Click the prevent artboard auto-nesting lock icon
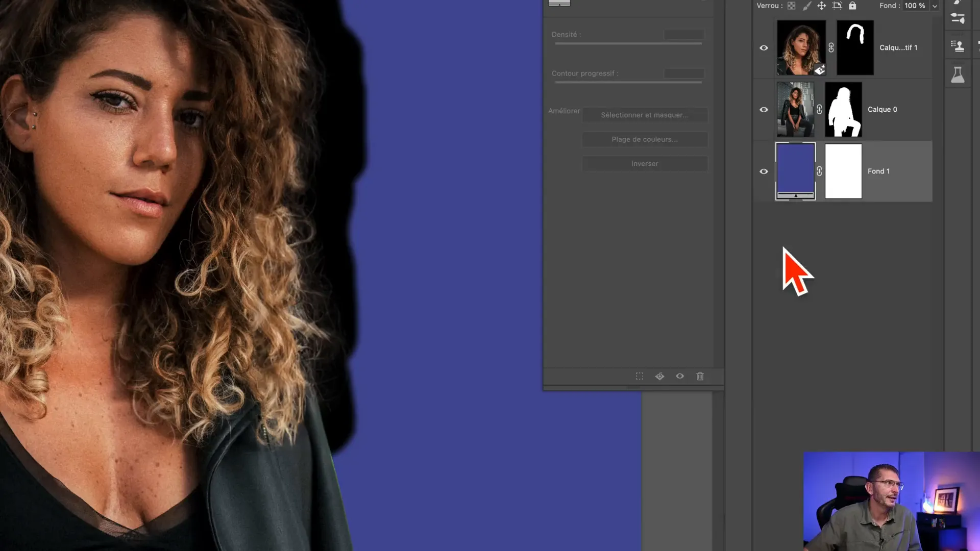Viewport: 980px width, 551px height. tap(837, 6)
